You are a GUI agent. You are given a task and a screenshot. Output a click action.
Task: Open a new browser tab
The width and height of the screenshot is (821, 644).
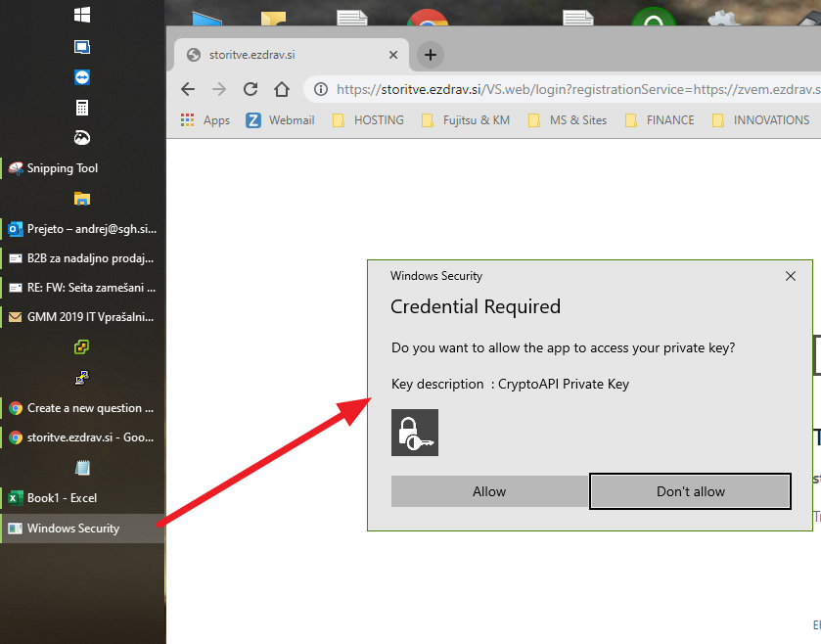tap(429, 55)
